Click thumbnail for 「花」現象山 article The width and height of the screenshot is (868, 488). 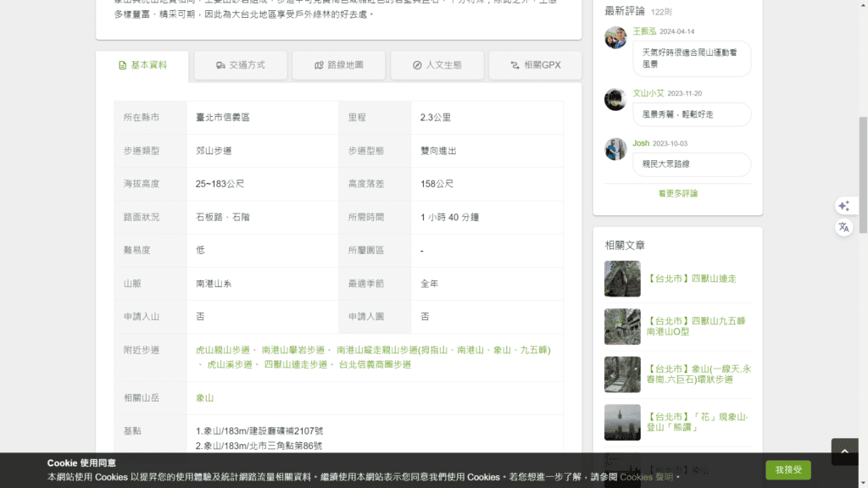click(622, 422)
